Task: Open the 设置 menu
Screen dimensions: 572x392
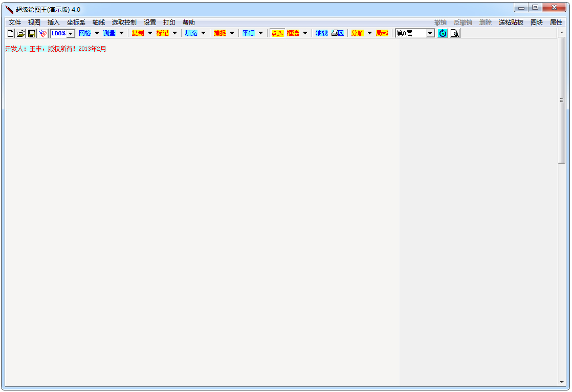Action: click(149, 23)
